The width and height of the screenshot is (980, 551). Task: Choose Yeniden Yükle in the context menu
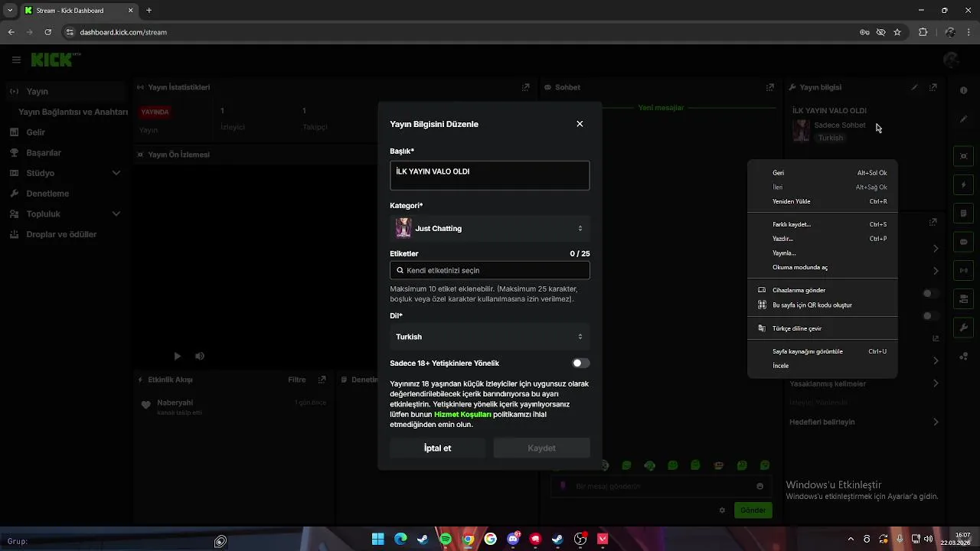click(x=822, y=201)
